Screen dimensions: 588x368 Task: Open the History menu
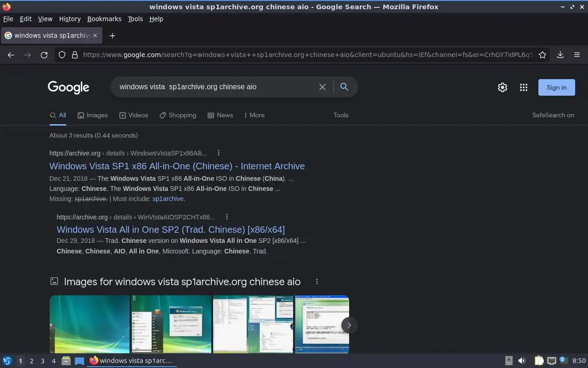(70, 19)
